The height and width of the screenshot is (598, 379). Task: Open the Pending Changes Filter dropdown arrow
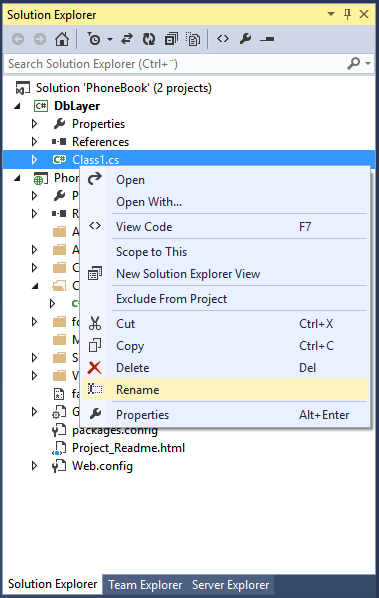point(110,39)
